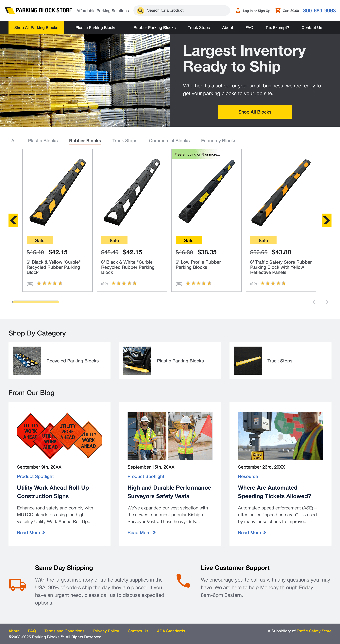The width and height of the screenshot is (340, 644).
Task: Click the Parking Block Store logo
Action: click(38, 10)
